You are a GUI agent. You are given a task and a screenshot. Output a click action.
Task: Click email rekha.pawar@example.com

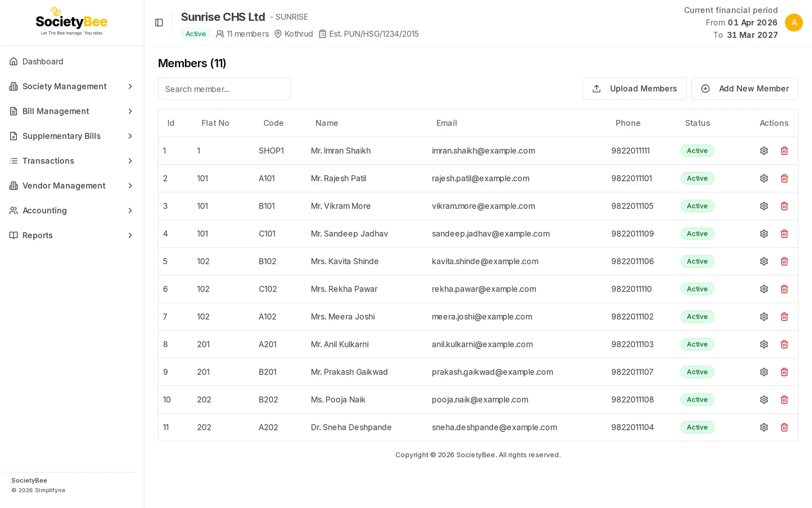pyautogui.click(x=484, y=289)
